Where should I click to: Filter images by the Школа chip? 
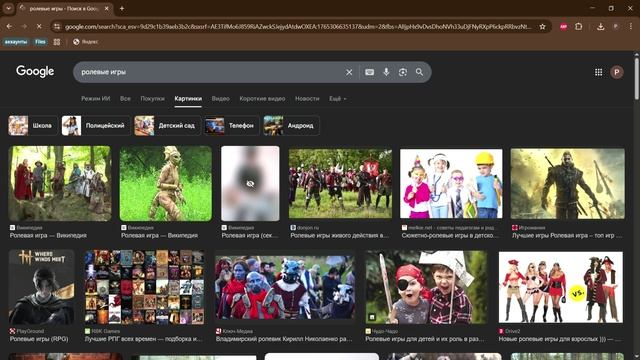[x=33, y=126]
